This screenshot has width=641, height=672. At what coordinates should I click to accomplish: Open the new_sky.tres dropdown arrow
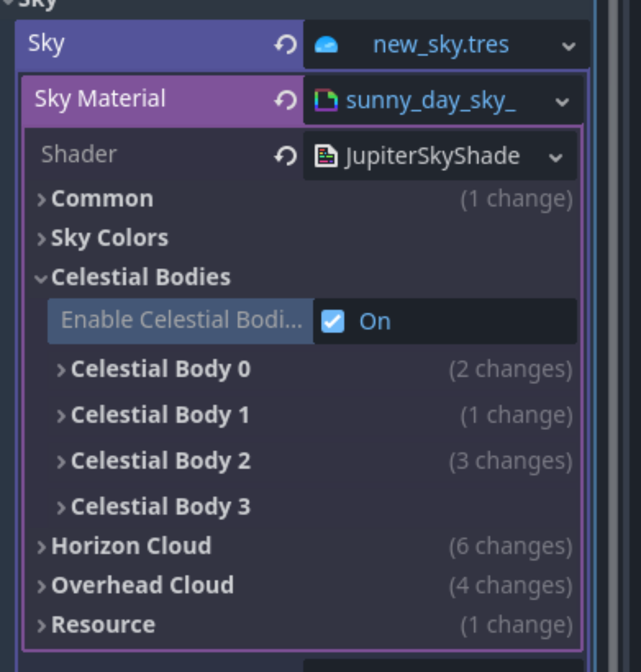568,46
